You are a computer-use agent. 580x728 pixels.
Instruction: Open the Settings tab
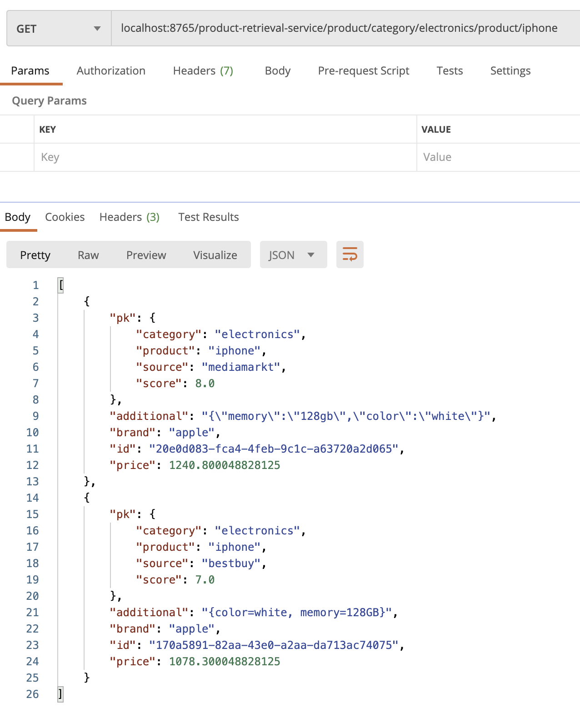[510, 71]
